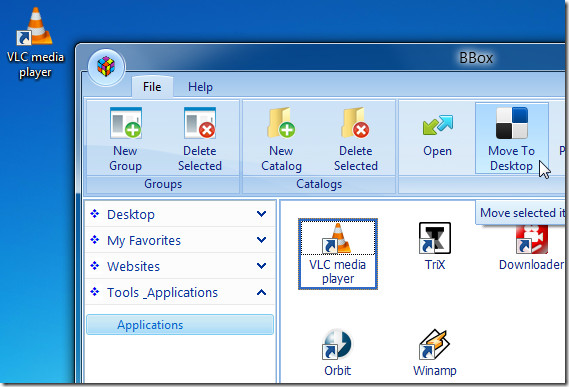Expand the My Favorites group chevron
This screenshot has height=387, width=569.
pyautogui.click(x=261, y=240)
